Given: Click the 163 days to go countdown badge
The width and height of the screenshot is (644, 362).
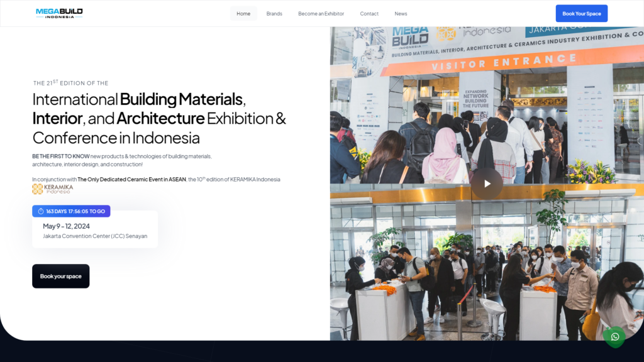Looking at the screenshot, I should pyautogui.click(x=71, y=211).
